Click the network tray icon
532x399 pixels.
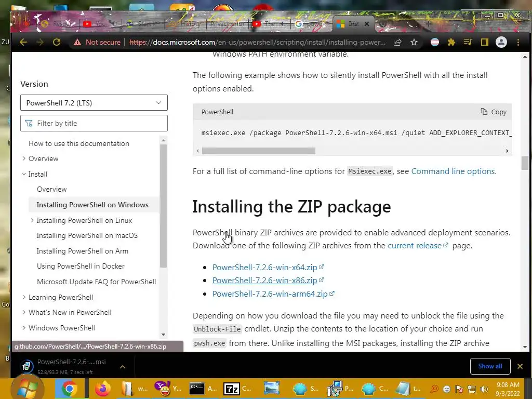(471, 389)
